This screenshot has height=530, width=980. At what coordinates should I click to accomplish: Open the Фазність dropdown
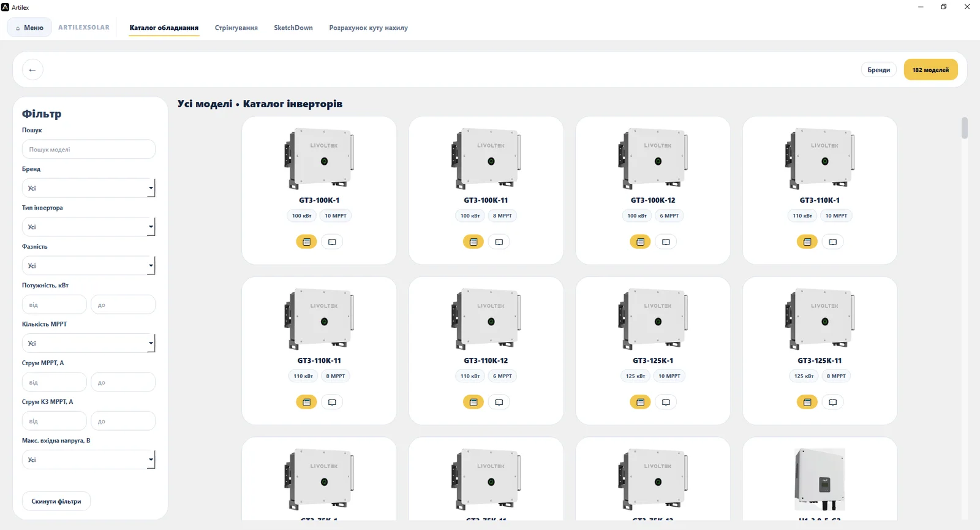tap(89, 266)
